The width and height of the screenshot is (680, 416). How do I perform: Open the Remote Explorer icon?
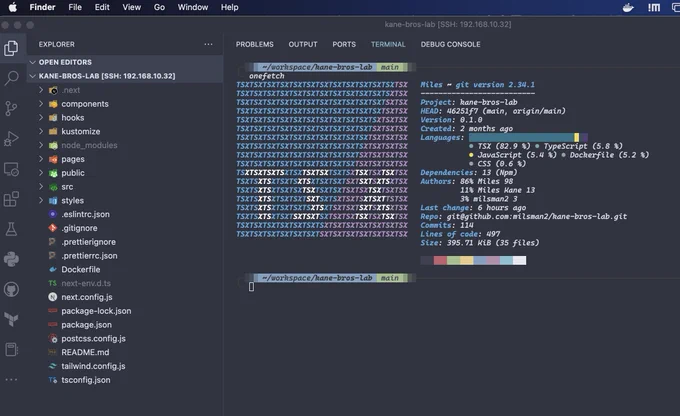[x=11, y=169]
